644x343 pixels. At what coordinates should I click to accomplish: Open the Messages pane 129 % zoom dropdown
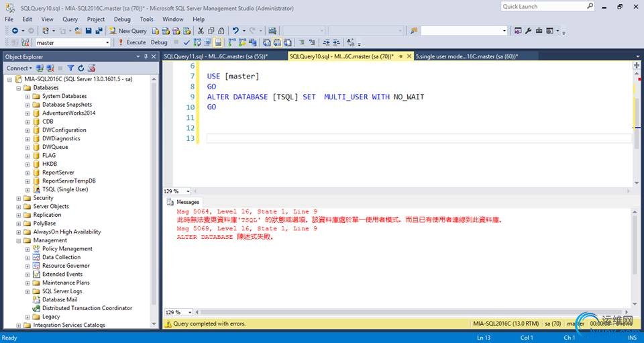[x=190, y=313]
